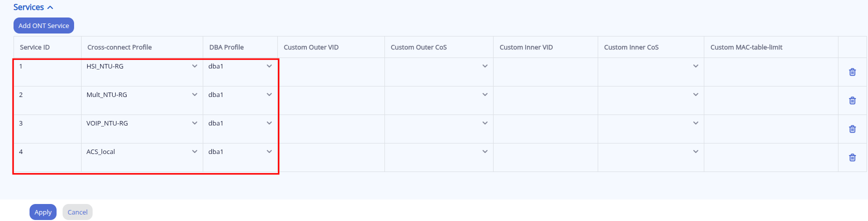
Task: Delete service row 1 with trash icon
Action: coord(852,72)
